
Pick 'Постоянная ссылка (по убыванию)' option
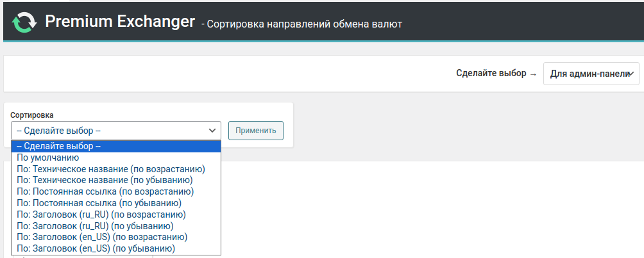116,203
